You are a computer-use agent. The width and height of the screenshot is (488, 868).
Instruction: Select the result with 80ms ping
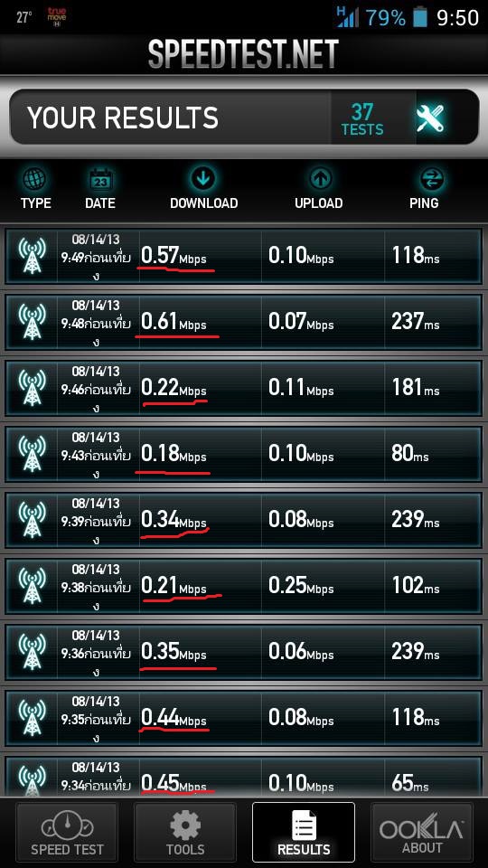click(x=244, y=454)
